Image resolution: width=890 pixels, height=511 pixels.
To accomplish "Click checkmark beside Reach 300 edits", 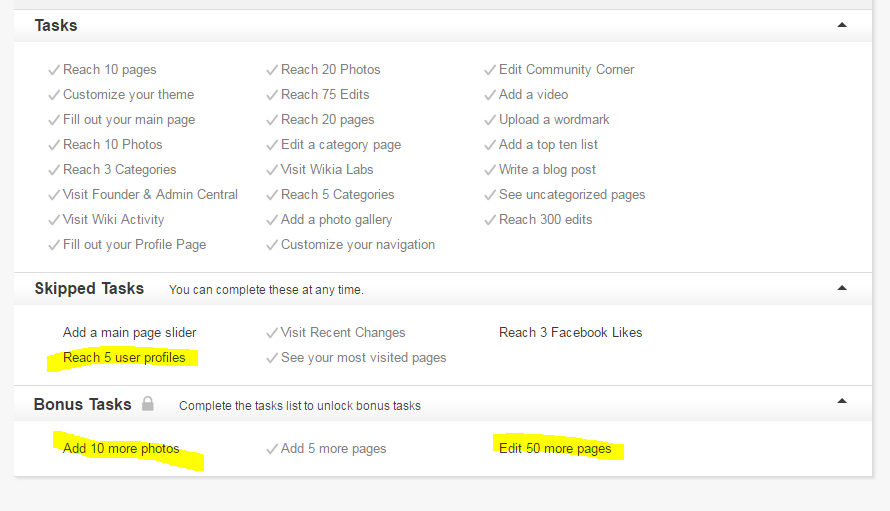I will coord(490,220).
